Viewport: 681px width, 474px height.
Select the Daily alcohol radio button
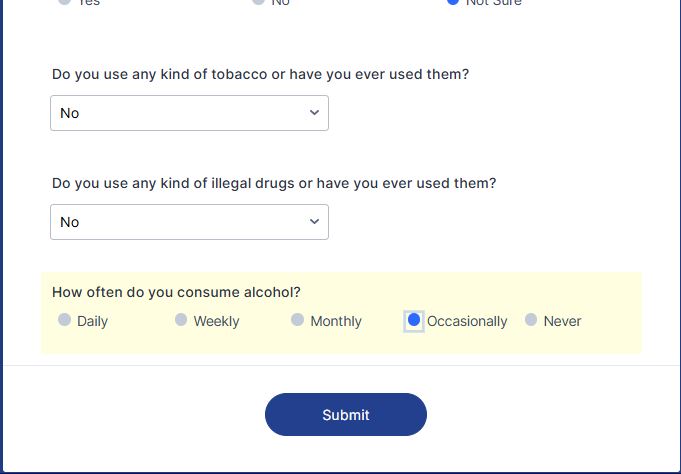pos(65,320)
